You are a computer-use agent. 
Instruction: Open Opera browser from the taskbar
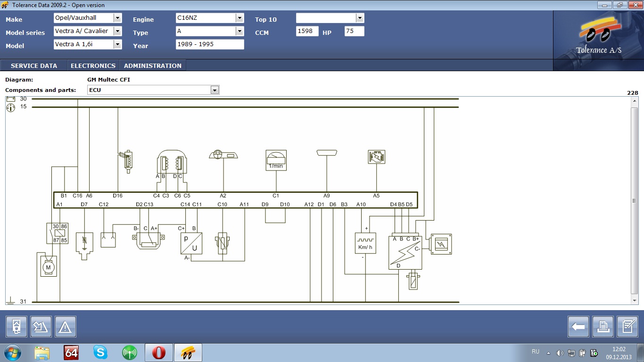click(x=159, y=352)
